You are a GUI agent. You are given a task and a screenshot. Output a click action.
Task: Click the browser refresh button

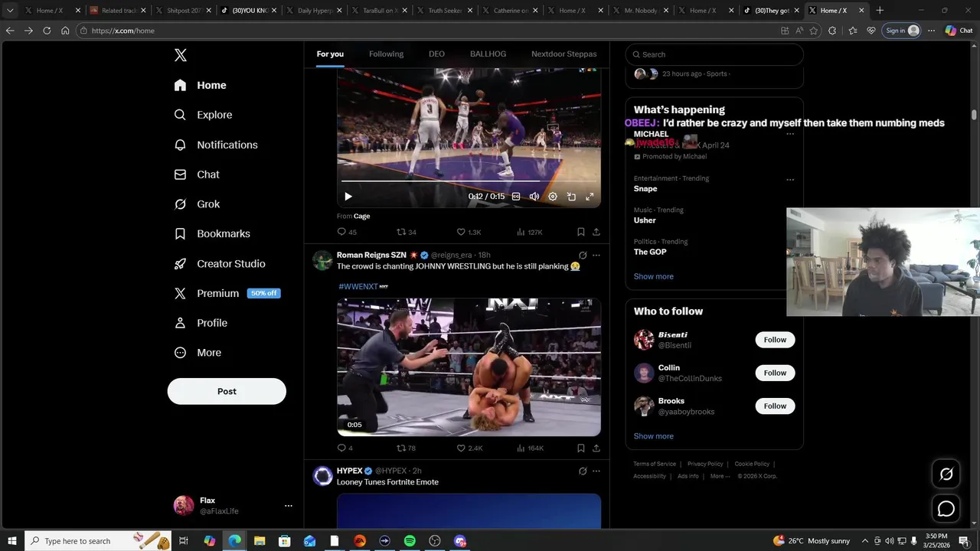(x=47, y=31)
